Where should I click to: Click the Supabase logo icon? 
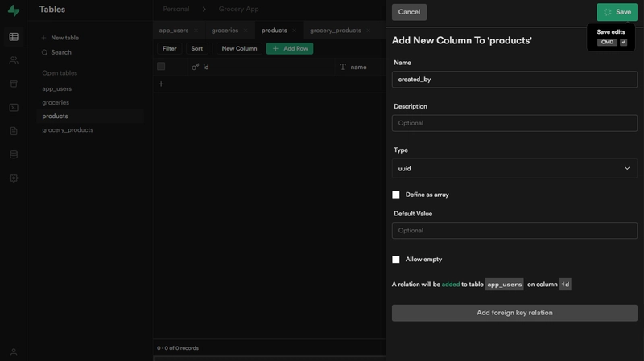click(x=14, y=10)
